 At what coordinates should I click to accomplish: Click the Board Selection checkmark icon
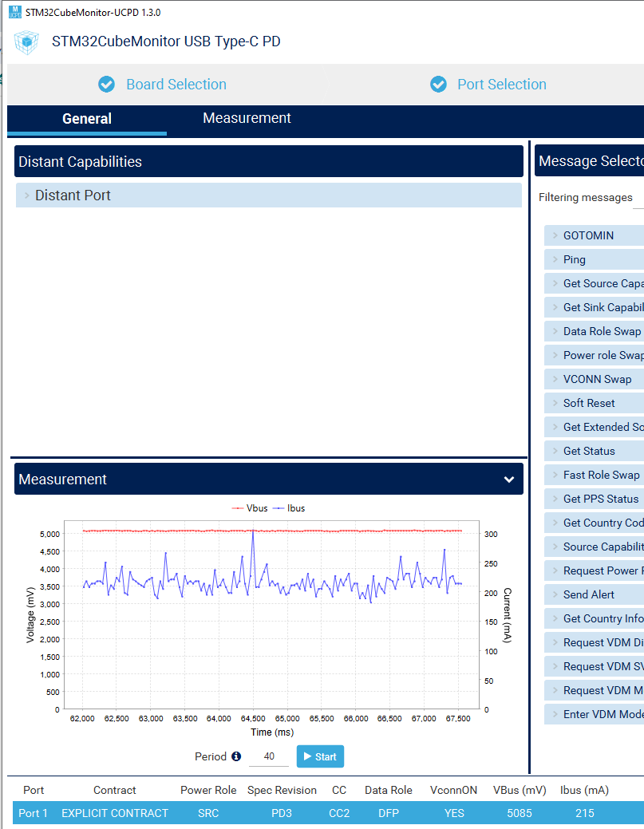point(107,85)
